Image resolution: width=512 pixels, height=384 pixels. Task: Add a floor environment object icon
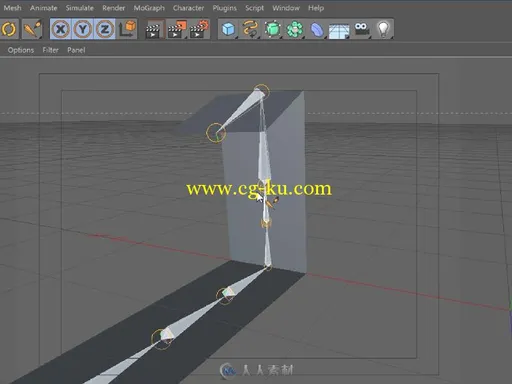[339, 31]
